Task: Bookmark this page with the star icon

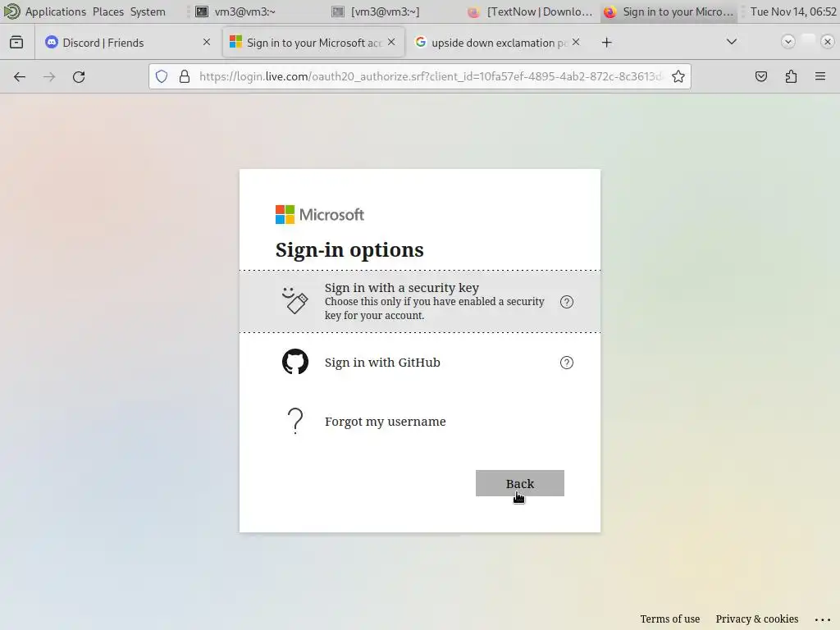Action: (x=678, y=76)
